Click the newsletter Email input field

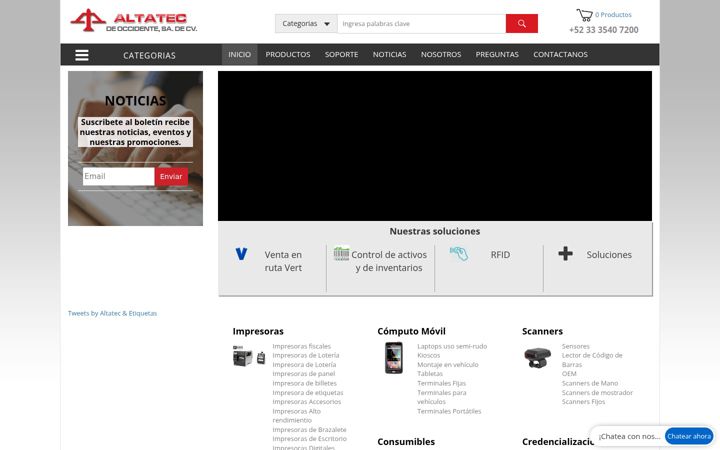coord(118,176)
